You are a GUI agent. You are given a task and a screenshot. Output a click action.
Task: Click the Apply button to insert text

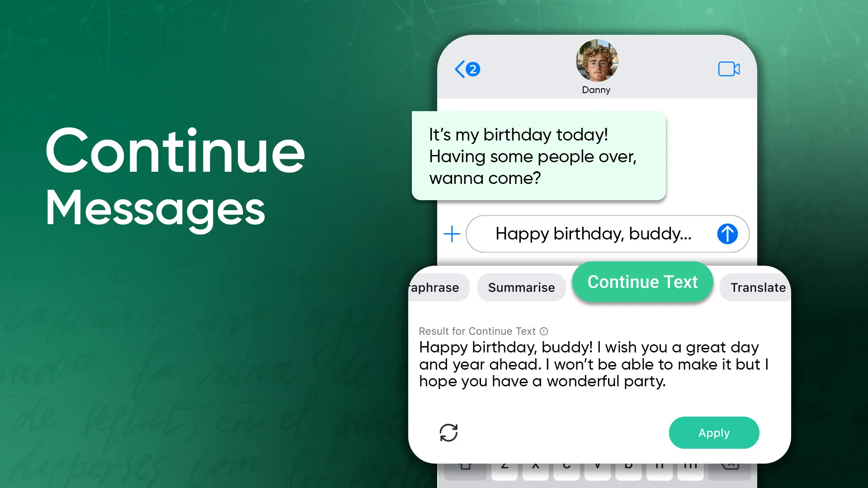(713, 432)
